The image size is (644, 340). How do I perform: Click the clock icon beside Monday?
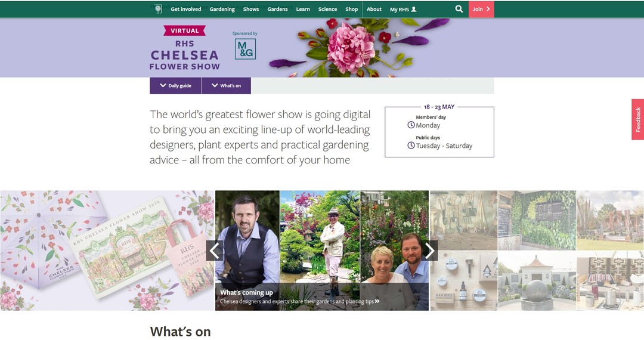point(411,125)
